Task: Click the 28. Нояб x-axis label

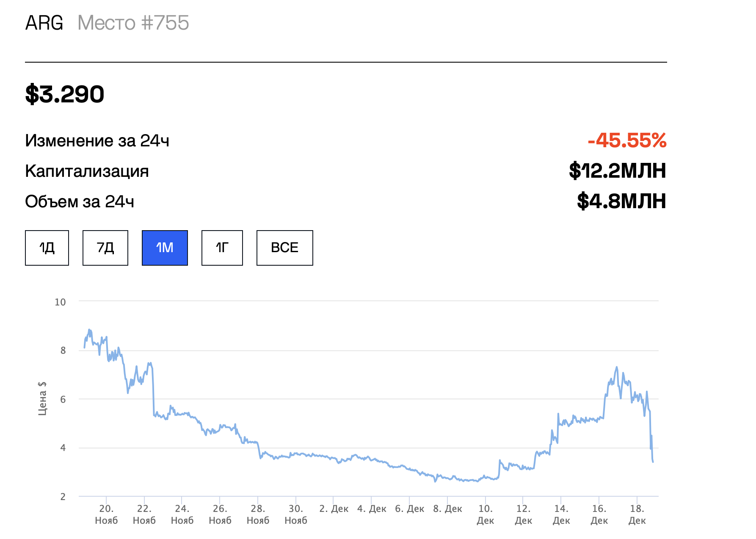Action: point(258,514)
